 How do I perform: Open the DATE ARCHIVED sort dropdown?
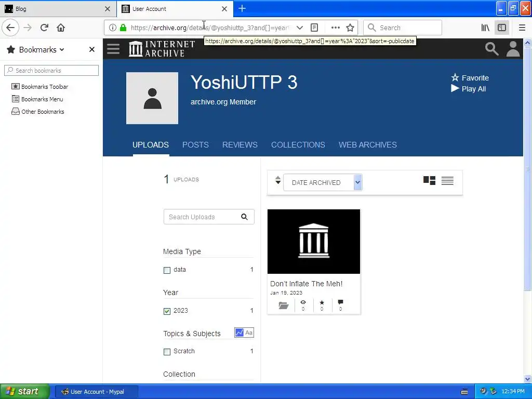point(323,182)
